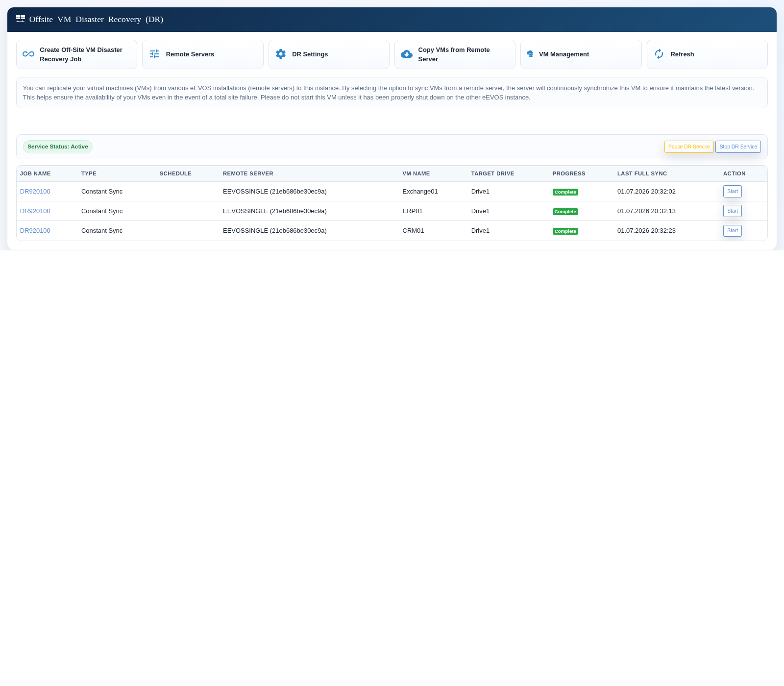
Task: Click the cloud download icon for Copy VMs
Action: tap(407, 54)
